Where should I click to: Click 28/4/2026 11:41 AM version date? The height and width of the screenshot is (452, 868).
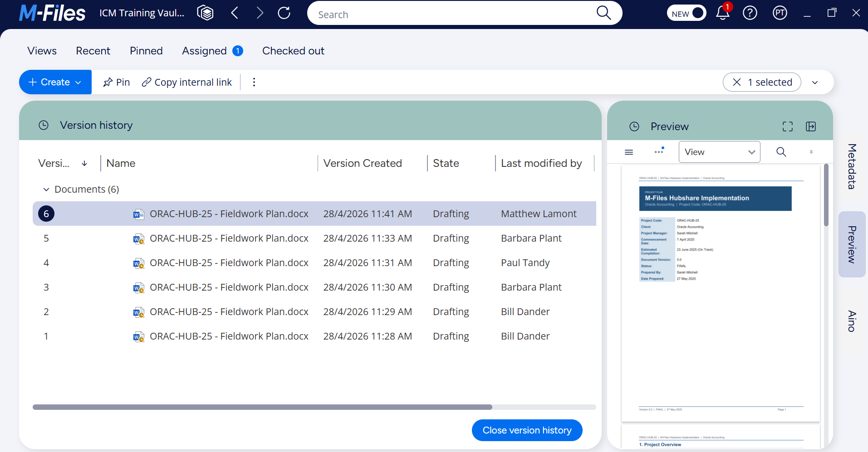[368, 214]
